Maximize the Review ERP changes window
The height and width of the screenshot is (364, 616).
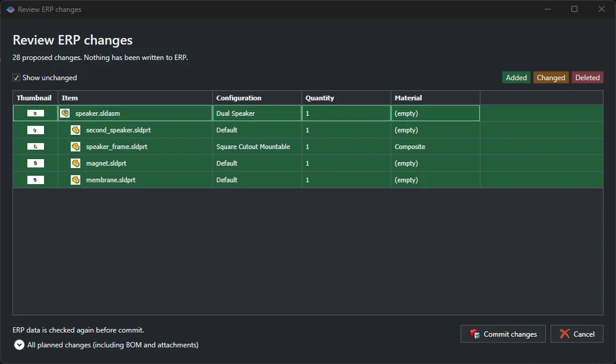pos(574,9)
